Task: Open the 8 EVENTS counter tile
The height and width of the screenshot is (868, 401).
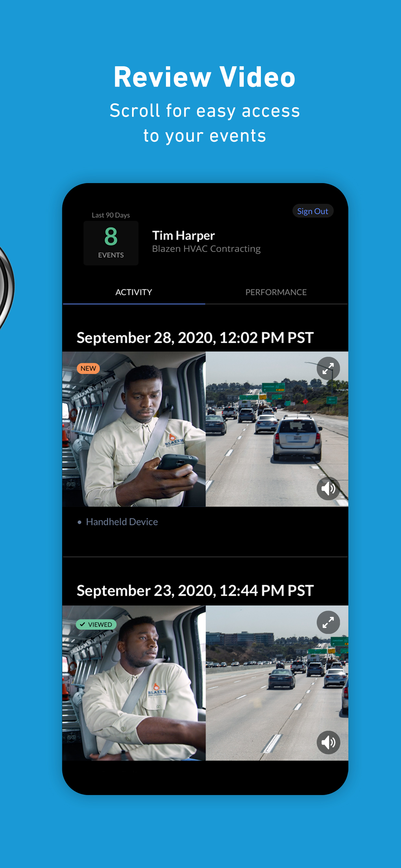Action: (x=111, y=243)
